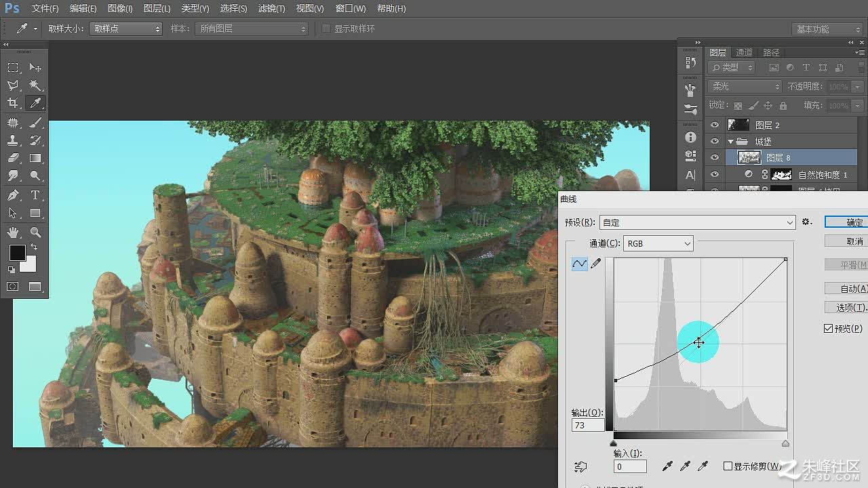
Task: Switch to the 通道 channels tab
Action: (x=744, y=52)
